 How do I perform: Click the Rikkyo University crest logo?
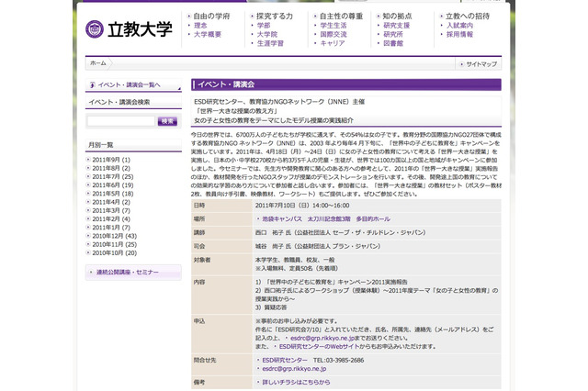pos(95,29)
